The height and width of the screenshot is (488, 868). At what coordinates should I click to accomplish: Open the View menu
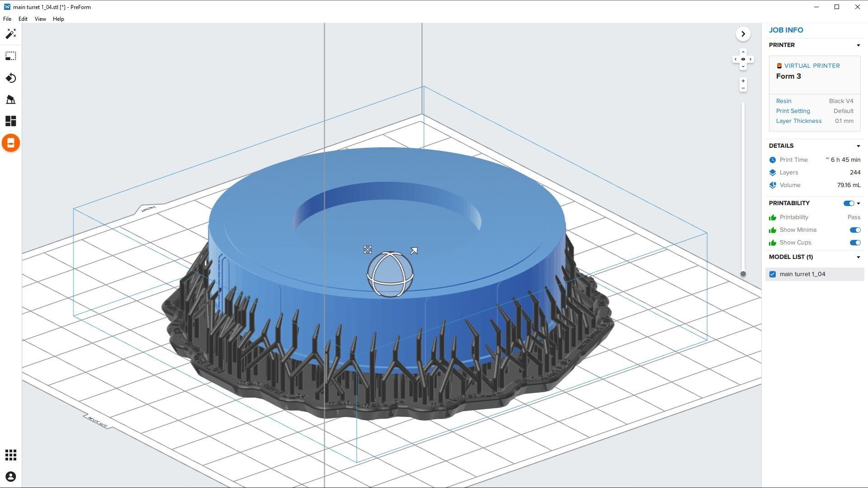pos(40,19)
